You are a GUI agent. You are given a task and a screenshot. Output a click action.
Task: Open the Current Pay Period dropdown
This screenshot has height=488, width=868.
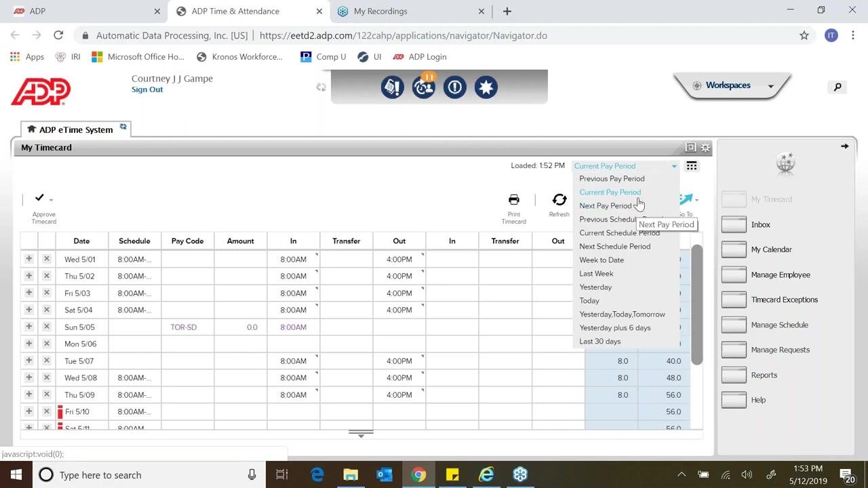pyautogui.click(x=625, y=166)
